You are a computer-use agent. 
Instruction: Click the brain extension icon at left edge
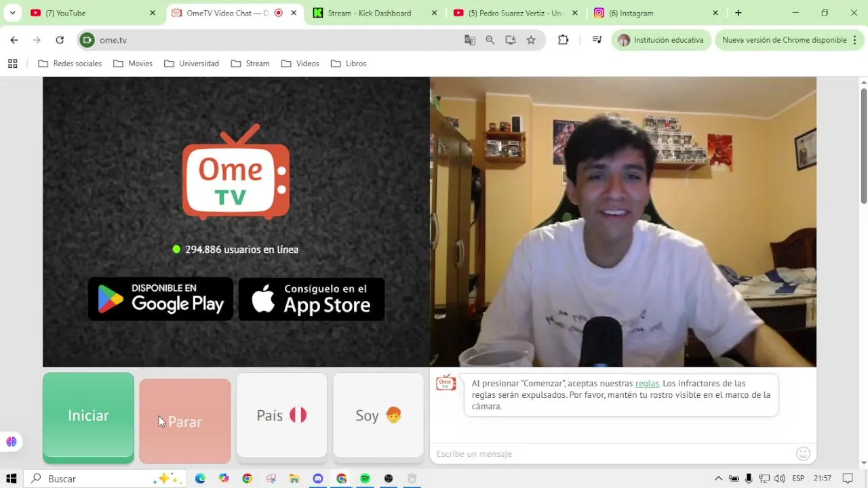(11, 442)
